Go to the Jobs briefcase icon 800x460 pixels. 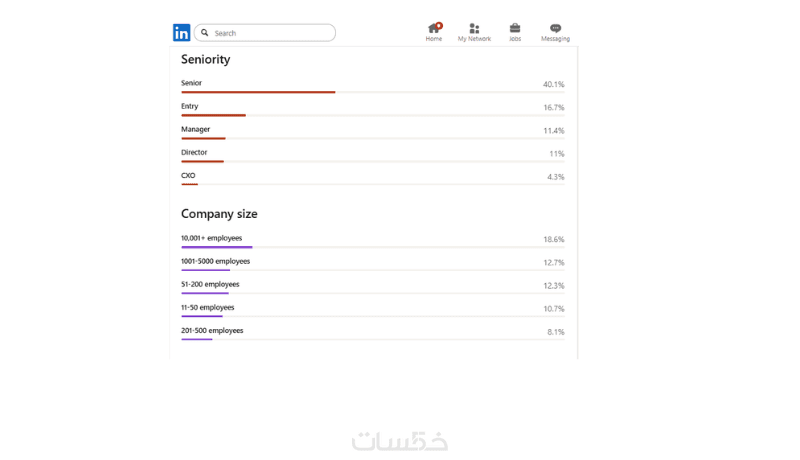515,28
